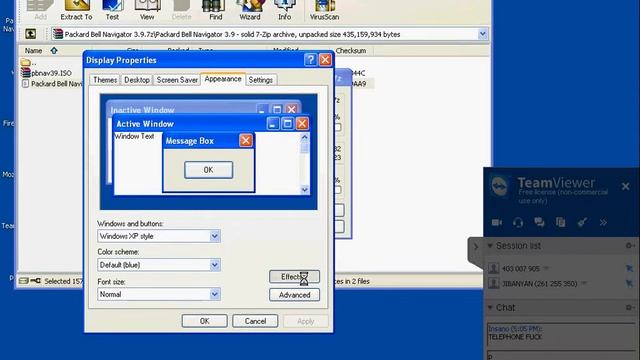Screen dimensions: 640x360
Task: Click avatar icon of JIBANYAN session
Action: tap(493, 283)
